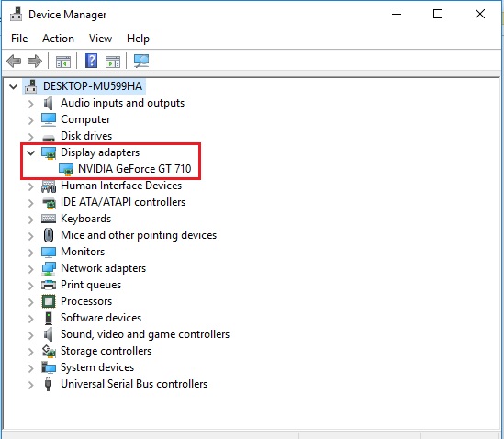Open the View menu

(100, 39)
